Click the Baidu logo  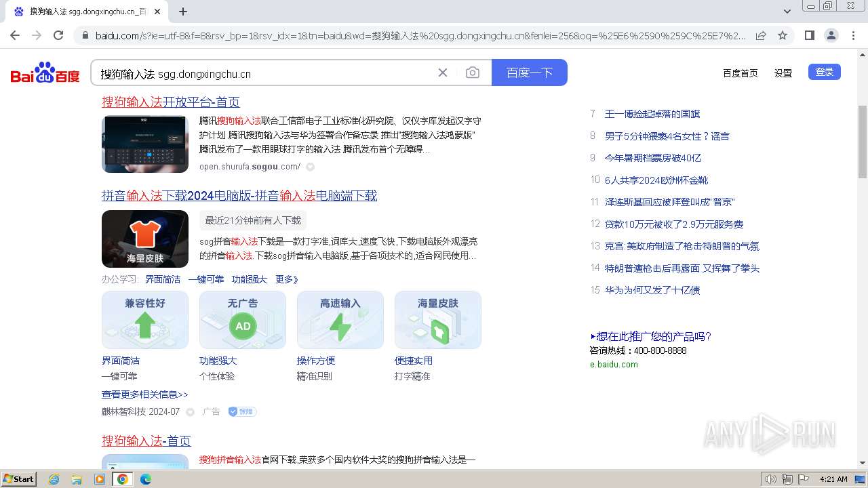click(x=45, y=73)
